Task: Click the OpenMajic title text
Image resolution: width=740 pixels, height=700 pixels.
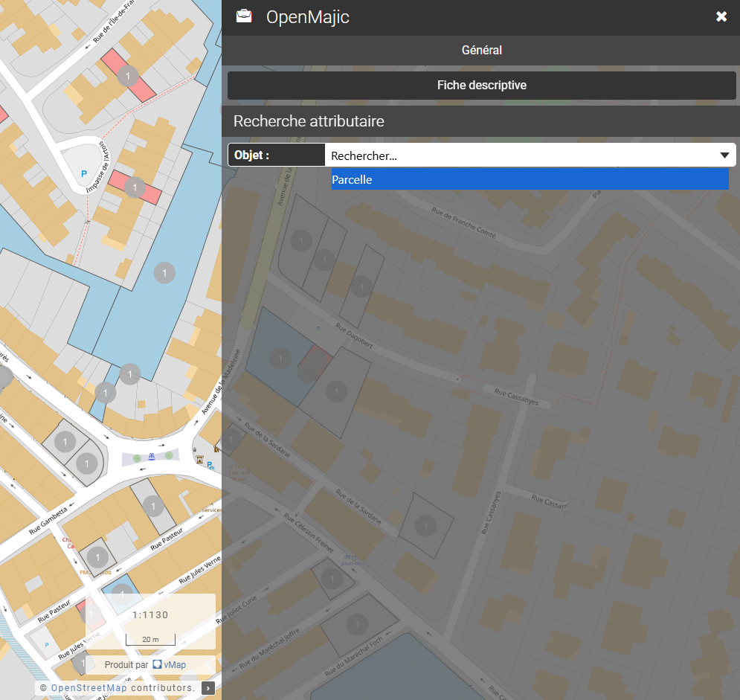Action: point(308,17)
